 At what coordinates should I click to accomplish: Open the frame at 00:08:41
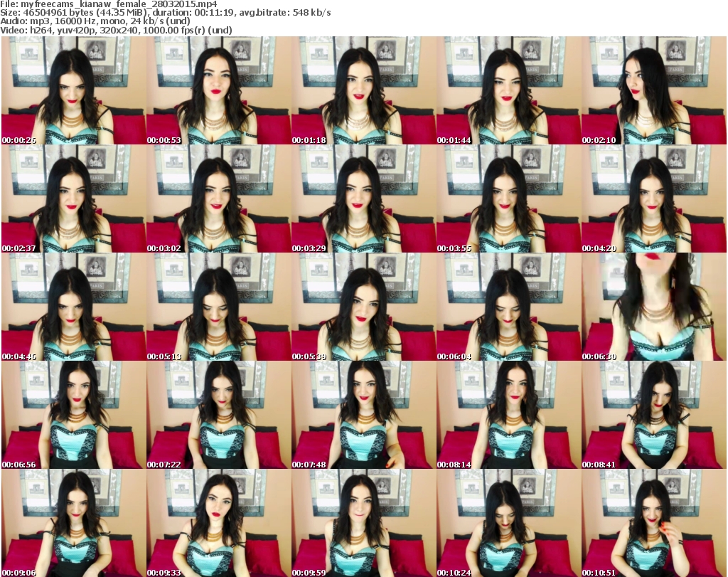[x=654, y=415]
